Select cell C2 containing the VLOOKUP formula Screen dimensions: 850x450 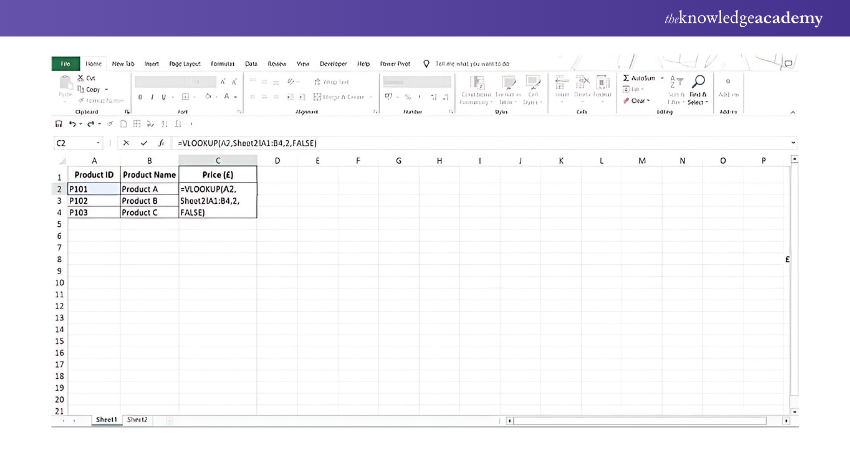[x=217, y=187]
